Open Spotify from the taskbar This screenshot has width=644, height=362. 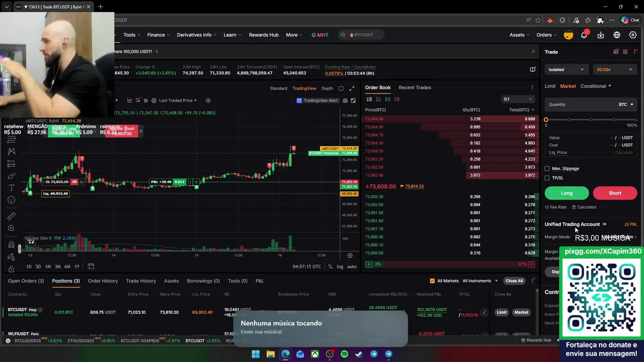pyautogui.click(x=344, y=354)
